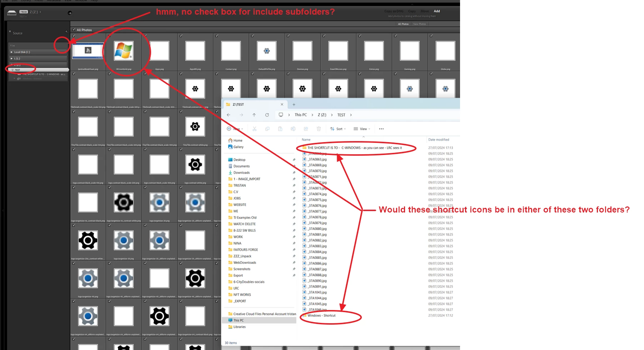Sort files by Date modified column header

(439, 140)
